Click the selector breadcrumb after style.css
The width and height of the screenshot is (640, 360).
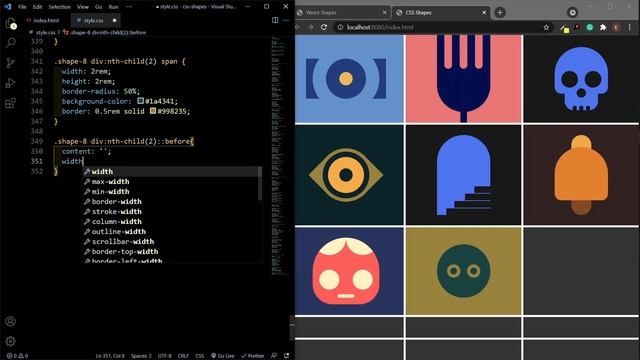click(x=108, y=32)
